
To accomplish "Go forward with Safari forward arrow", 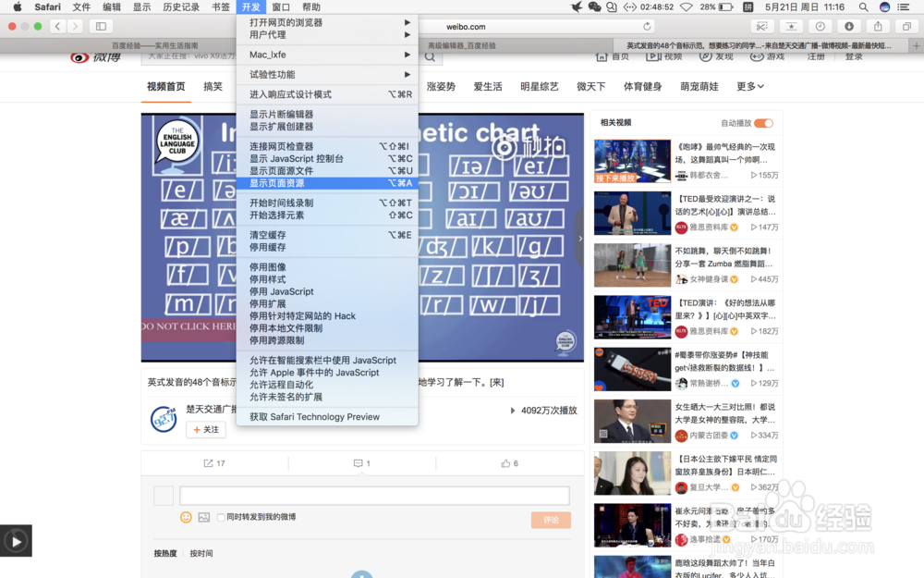I will click(x=75, y=26).
